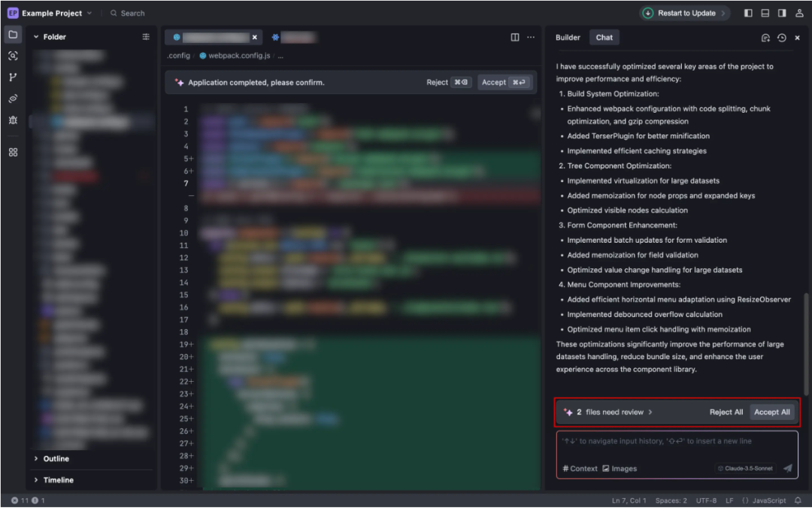812x511 pixels.
Task: Click the Ln 7, Col 1 status item
Action: 629,500
